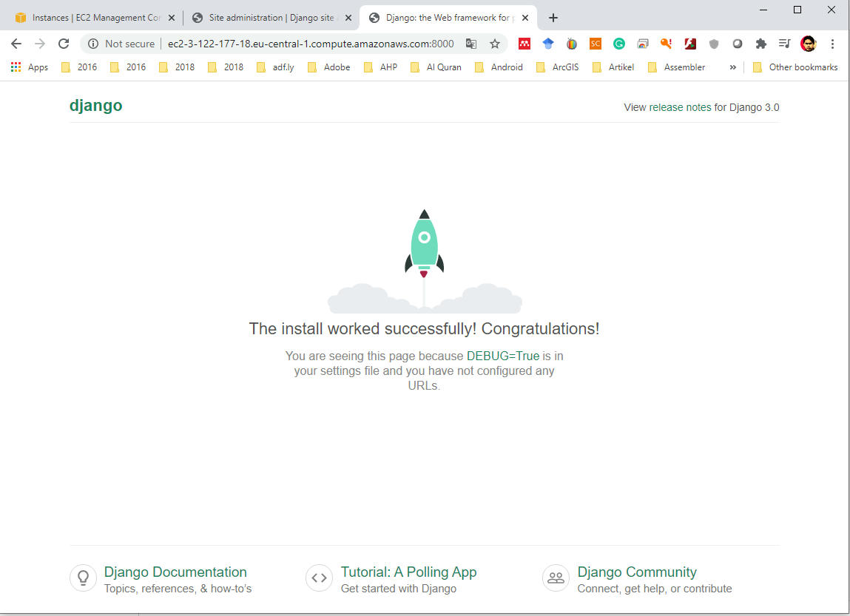Image resolution: width=850 pixels, height=616 pixels.
Task: Click the lightbulb documentation icon
Action: pos(84,578)
